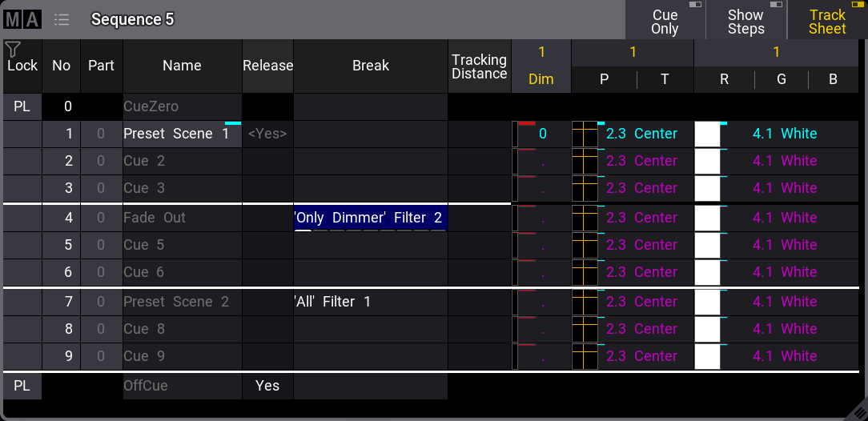The width and height of the screenshot is (868, 421).
Task: Click the filter funnel icon above Lock
Action: (x=13, y=50)
